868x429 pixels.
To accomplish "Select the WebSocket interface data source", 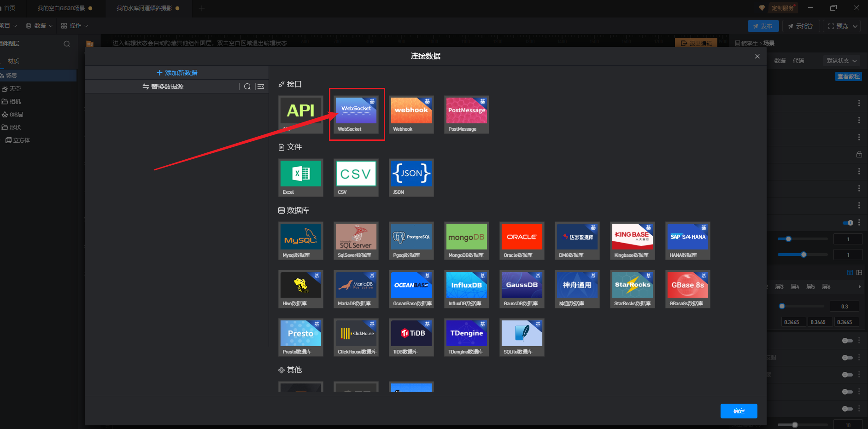I will click(x=356, y=114).
